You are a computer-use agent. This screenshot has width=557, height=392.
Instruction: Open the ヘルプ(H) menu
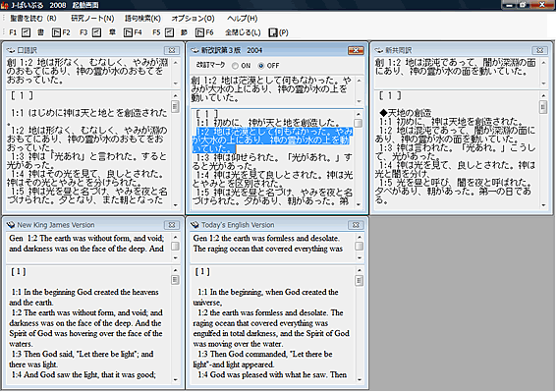coord(243,18)
